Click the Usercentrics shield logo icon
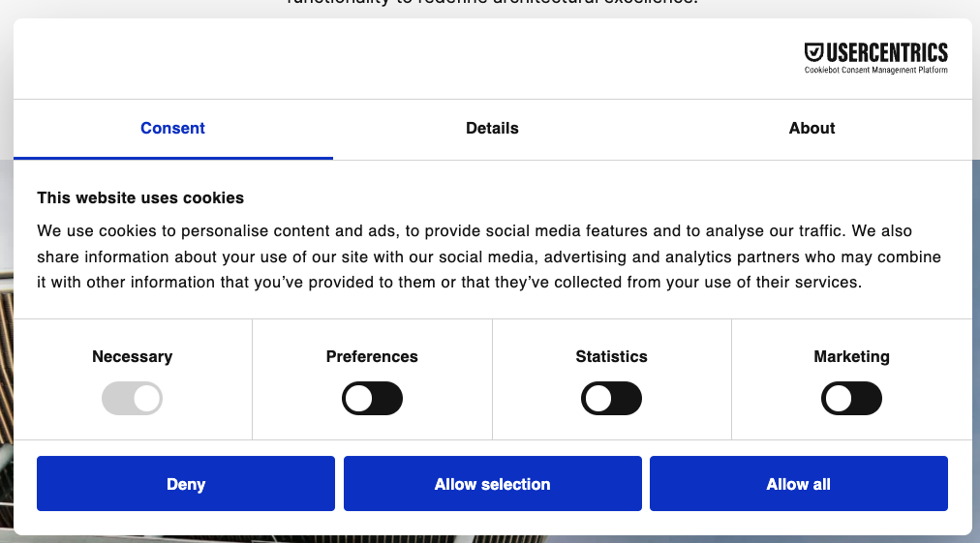980x543 pixels. [x=814, y=52]
